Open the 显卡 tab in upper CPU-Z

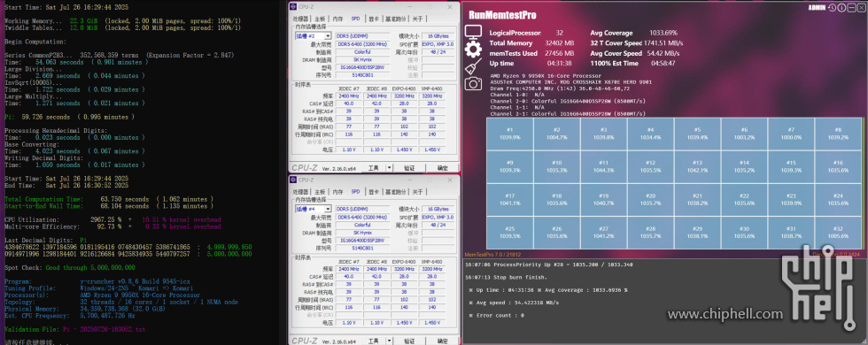pyautogui.click(x=373, y=19)
